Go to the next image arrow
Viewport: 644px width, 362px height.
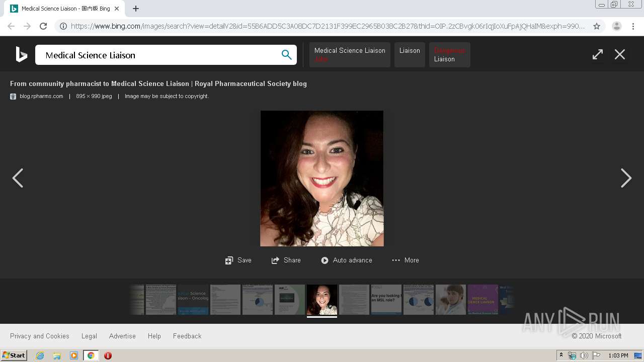point(626,178)
